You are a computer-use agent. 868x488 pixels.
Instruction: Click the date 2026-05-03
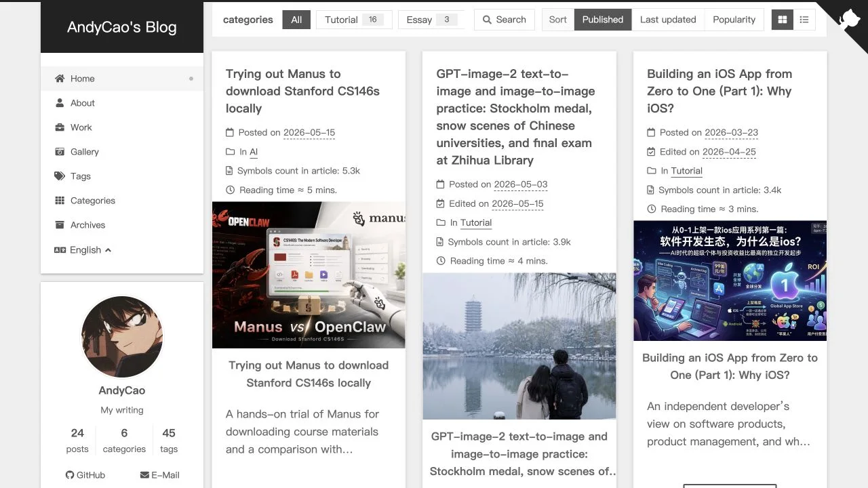click(521, 184)
